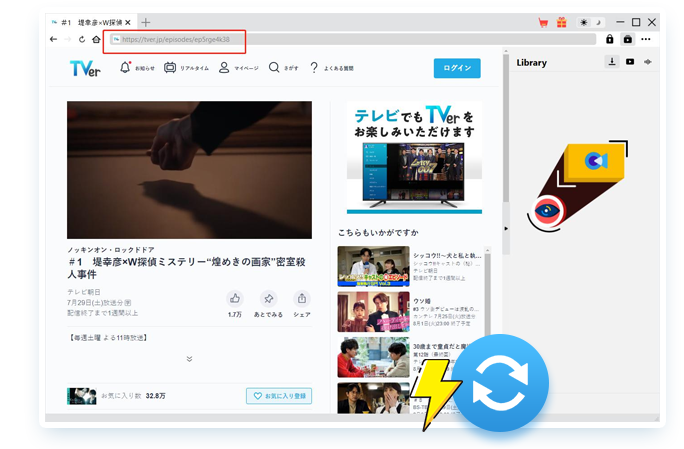The height and width of the screenshot is (449, 684).
Task: Open a new tab with plus icon
Action: coord(146,22)
